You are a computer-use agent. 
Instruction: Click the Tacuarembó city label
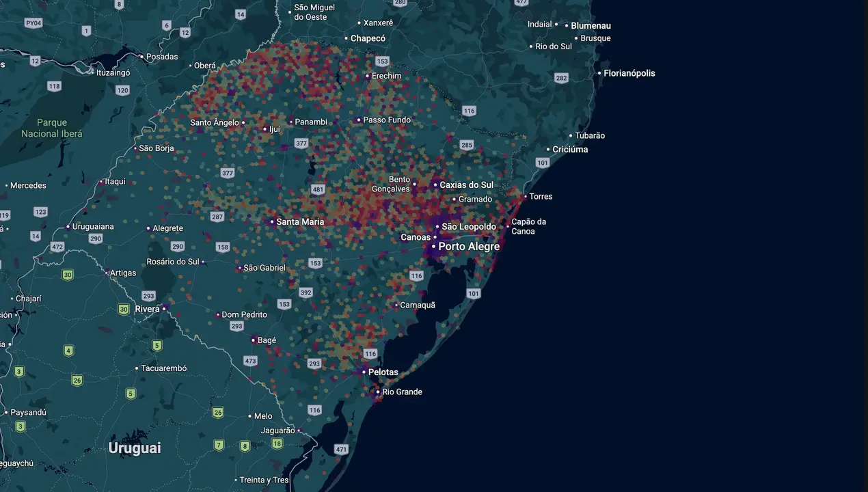coord(164,368)
